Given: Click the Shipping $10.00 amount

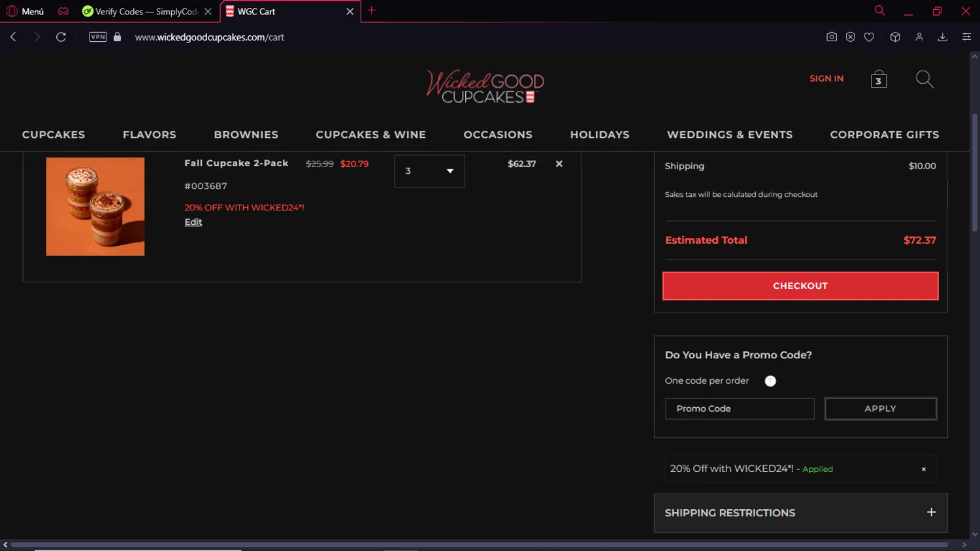Looking at the screenshot, I should pyautogui.click(x=923, y=166).
